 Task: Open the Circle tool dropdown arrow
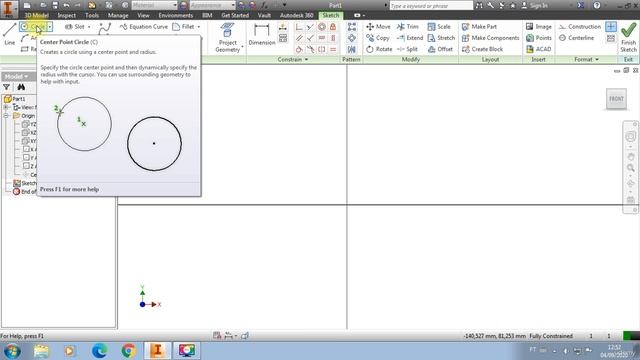(50, 27)
